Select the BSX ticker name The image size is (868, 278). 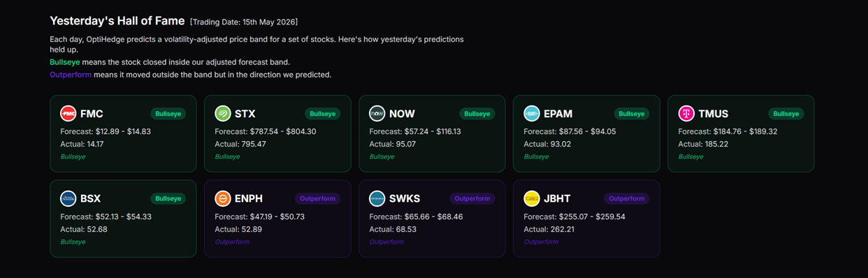tap(91, 198)
